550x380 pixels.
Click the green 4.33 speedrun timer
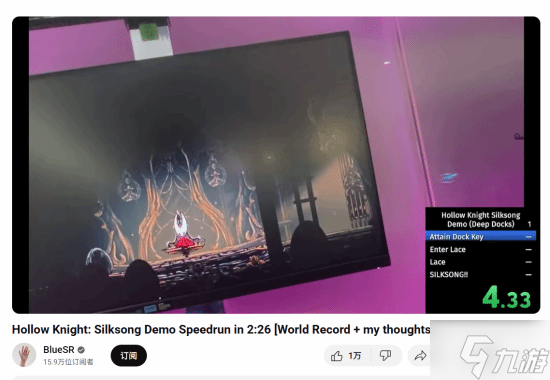coord(507,298)
